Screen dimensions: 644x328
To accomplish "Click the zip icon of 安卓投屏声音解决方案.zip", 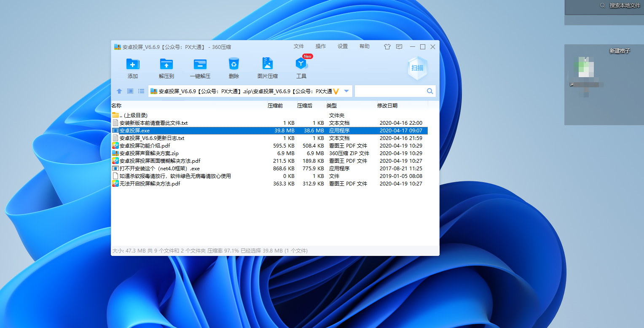I will 115,153.
